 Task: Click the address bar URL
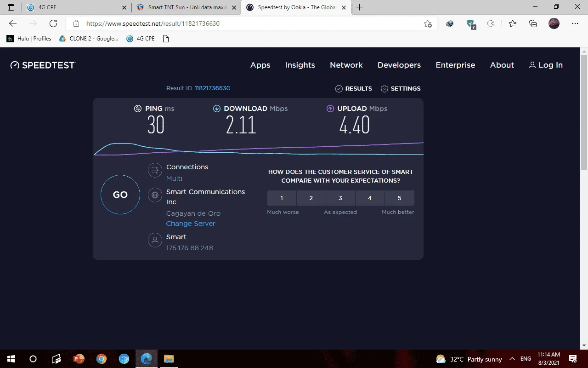[153, 23]
